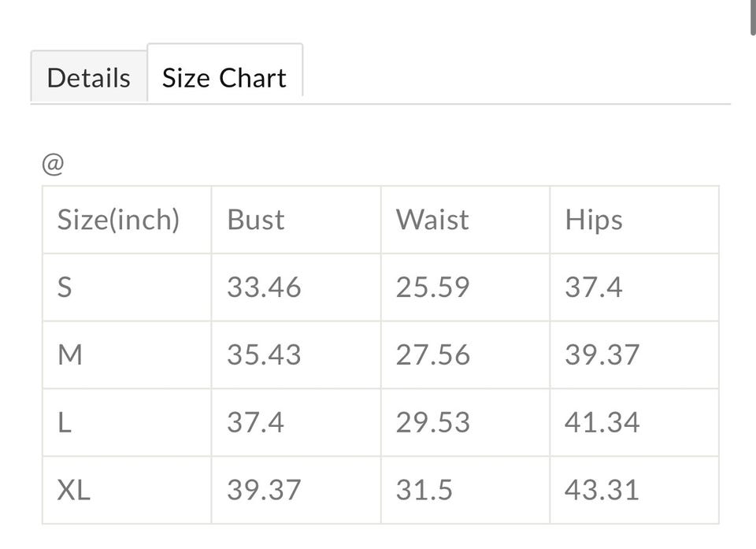
Task: Click the 41.34 hips value
Action: coord(602,423)
